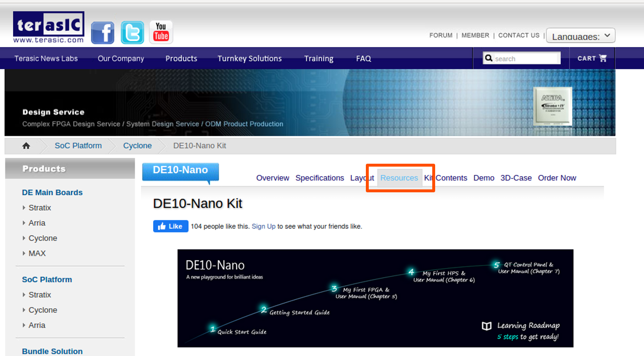The height and width of the screenshot is (356, 644).
Task: Click the search magnifier icon
Action: 488,58
